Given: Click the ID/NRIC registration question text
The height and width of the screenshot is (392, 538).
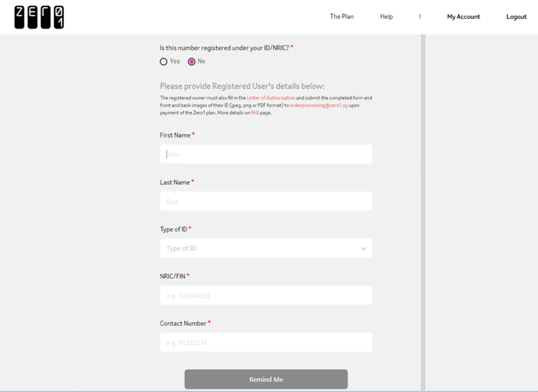Looking at the screenshot, I should tap(224, 48).
